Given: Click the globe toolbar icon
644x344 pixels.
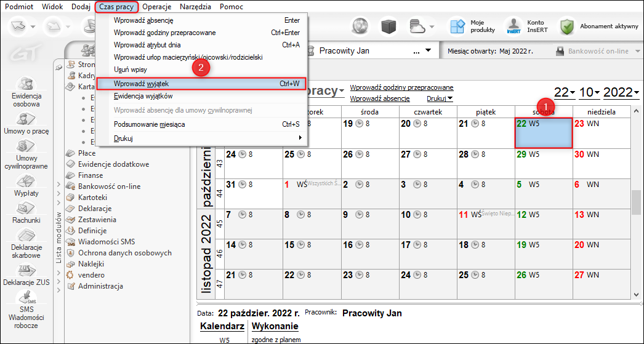Looking at the screenshot, I should pos(361,27).
